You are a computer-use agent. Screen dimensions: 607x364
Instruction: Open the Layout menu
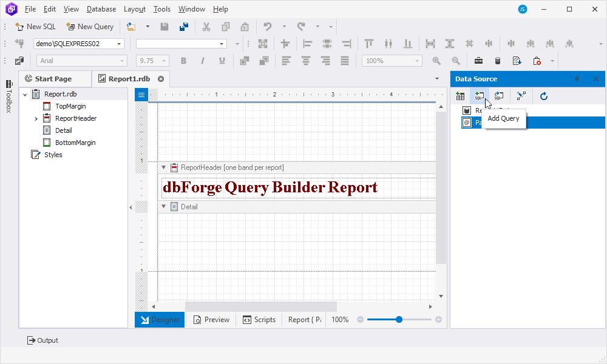pyautogui.click(x=135, y=9)
